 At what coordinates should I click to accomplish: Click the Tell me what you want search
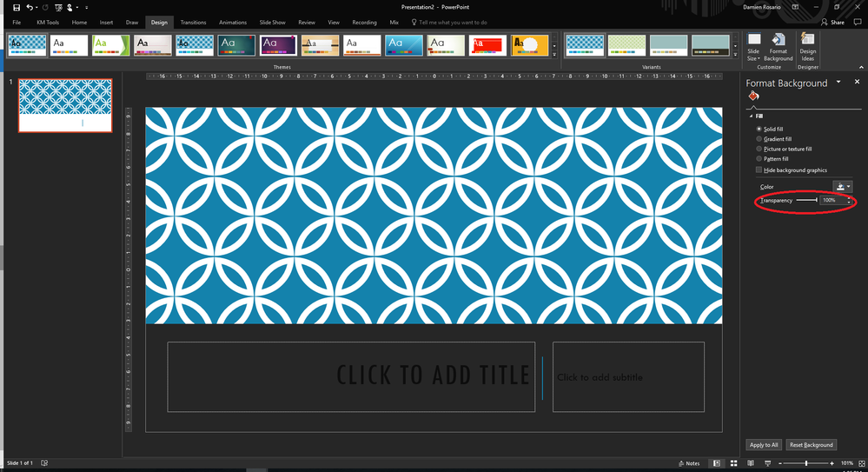click(449, 22)
